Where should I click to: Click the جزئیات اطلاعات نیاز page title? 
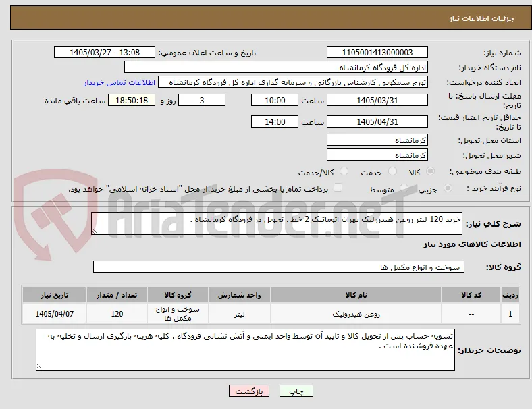pyautogui.click(x=481, y=18)
